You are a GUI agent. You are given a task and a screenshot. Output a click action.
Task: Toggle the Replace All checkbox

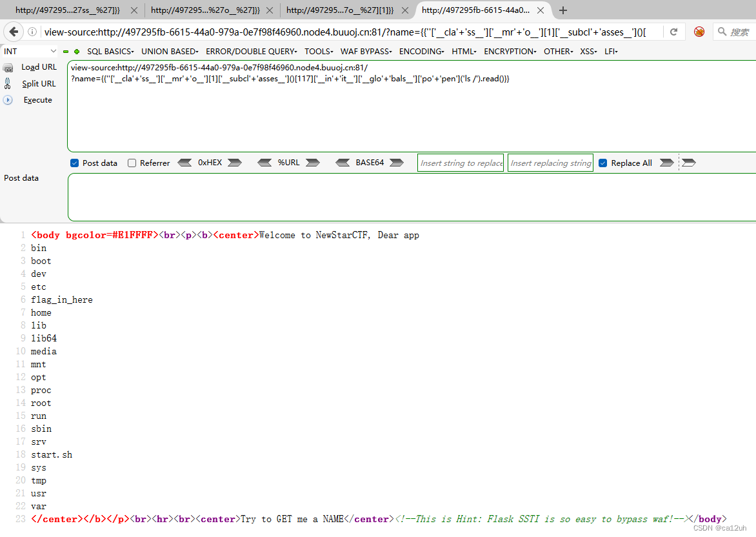(602, 163)
